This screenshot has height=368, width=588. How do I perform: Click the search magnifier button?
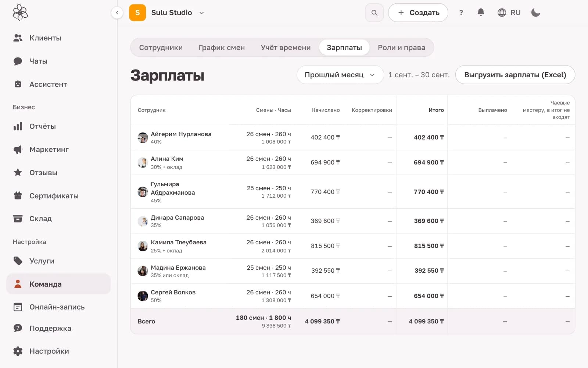[374, 13]
